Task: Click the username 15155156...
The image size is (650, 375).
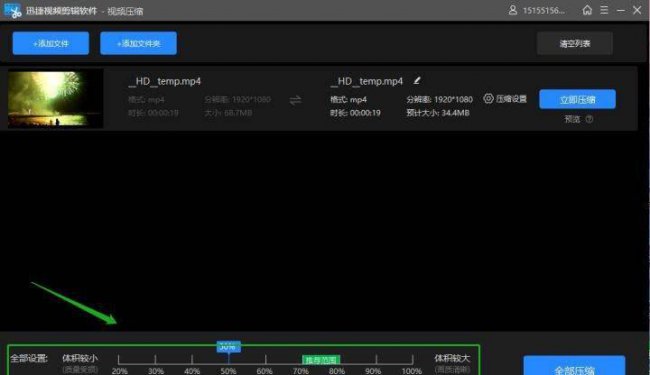Action: (543, 11)
